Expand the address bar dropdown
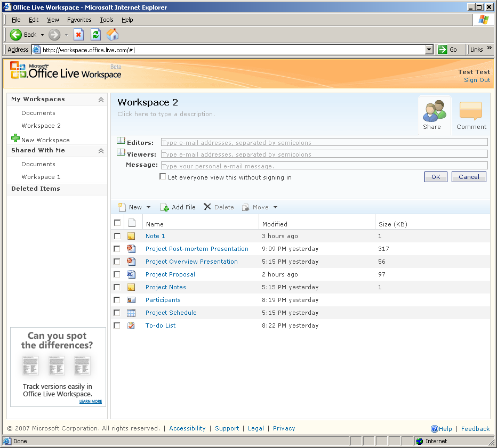This screenshot has height=448, width=497. 429,50
